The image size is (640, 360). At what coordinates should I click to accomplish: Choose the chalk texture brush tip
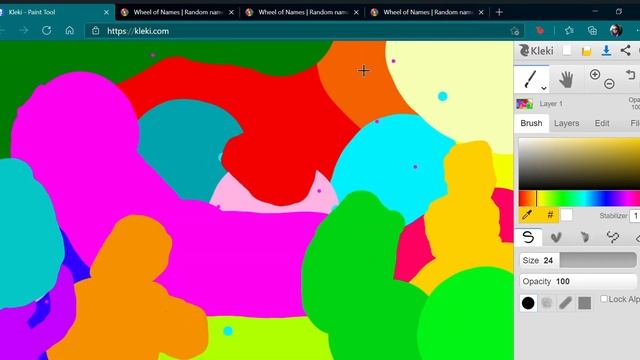547,303
